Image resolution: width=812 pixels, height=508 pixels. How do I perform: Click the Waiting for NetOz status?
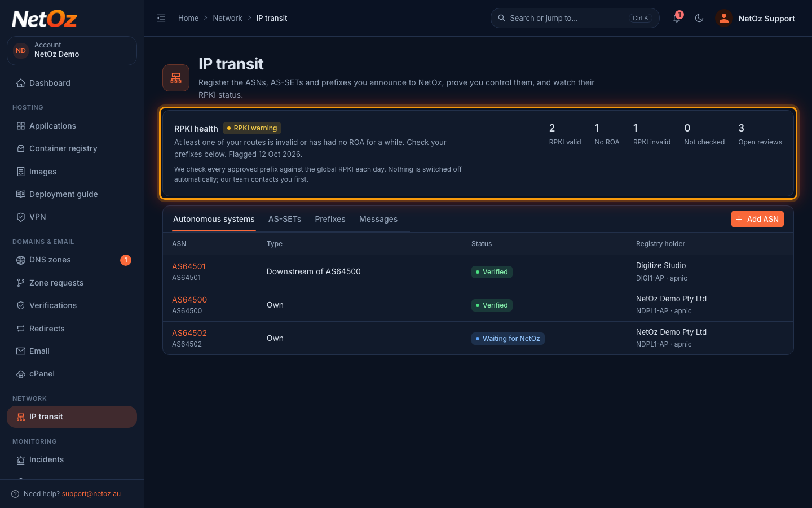pyautogui.click(x=508, y=339)
